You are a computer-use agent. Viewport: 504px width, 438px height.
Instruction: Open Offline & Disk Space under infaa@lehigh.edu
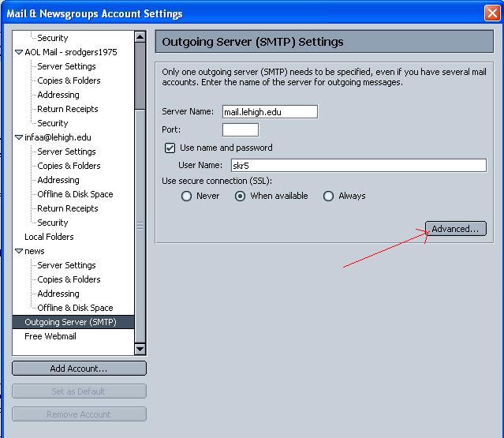pyautogui.click(x=75, y=194)
